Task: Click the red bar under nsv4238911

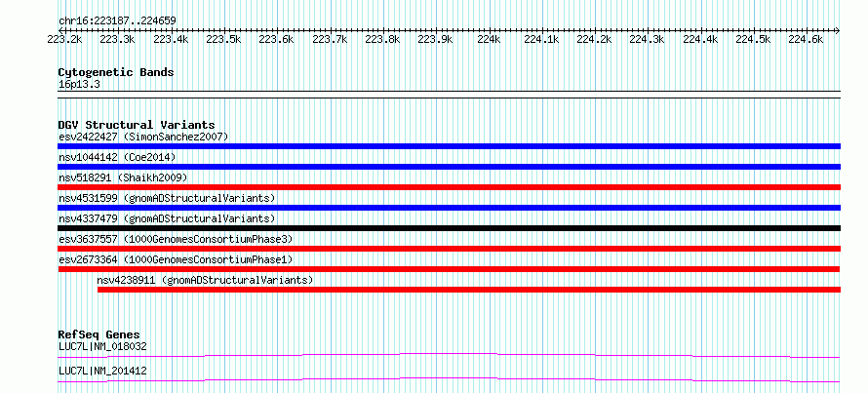Action: point(469,290)
